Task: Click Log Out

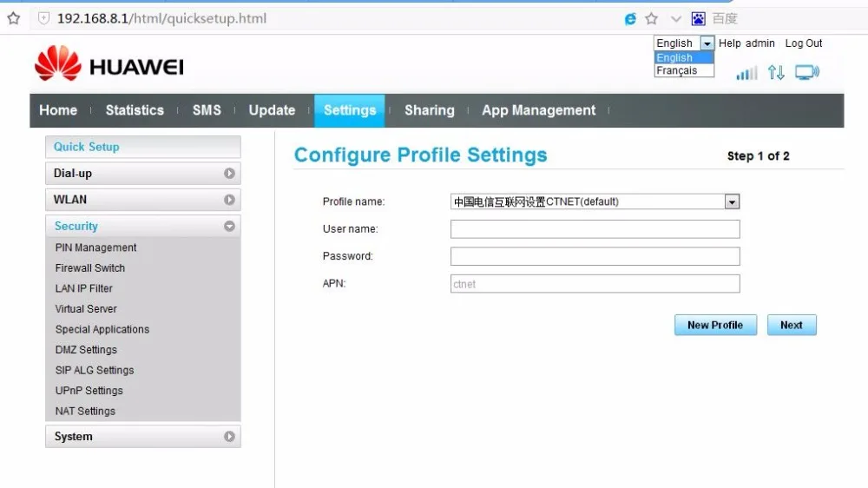Action: (x=804, y=43)
